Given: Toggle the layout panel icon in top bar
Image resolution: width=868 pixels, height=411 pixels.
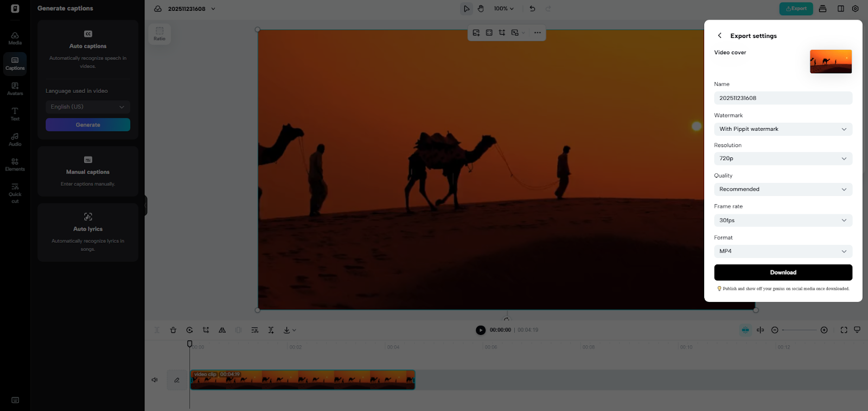Looking at the screenshot, I should (x=841, y=9).
